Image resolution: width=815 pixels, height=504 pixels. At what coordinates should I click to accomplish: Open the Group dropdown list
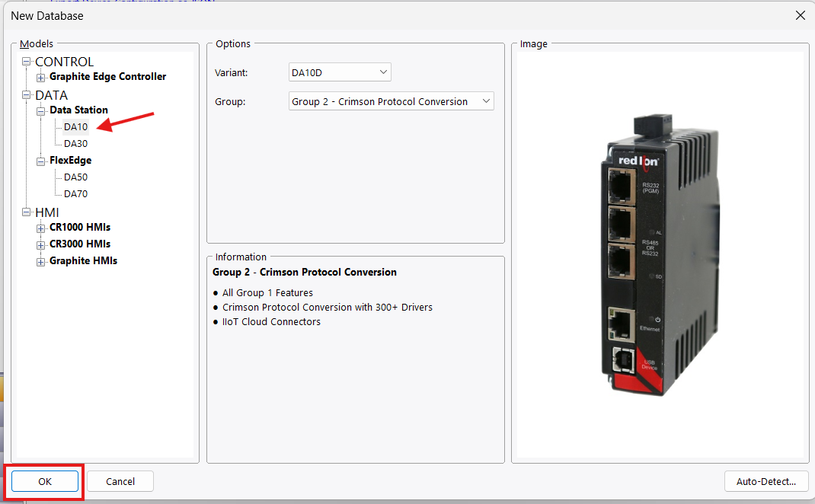[x=392, y=101]
